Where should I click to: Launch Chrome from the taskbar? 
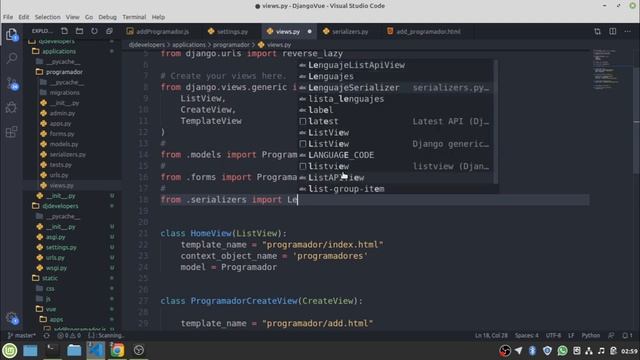click(117, 350)
